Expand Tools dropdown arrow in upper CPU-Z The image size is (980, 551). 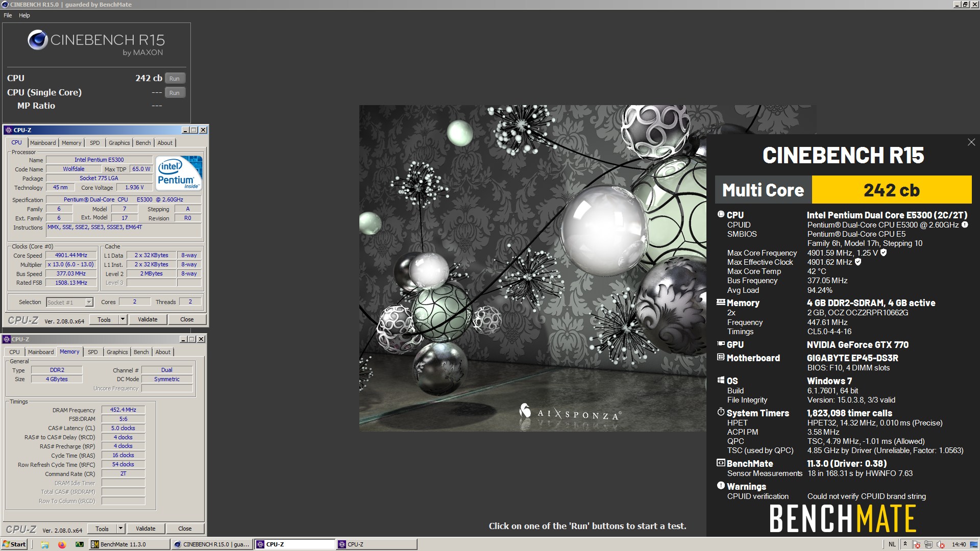pyautogui.click(x=122, y=319)
